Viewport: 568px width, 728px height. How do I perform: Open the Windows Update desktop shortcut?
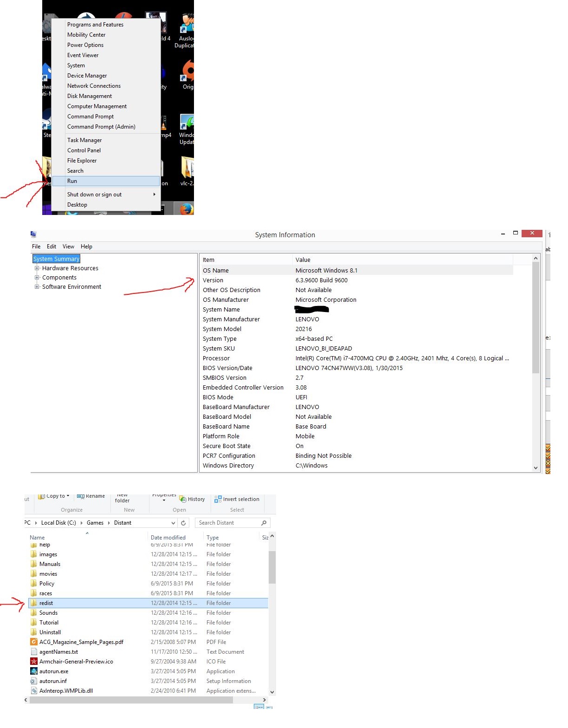point(187,130)
